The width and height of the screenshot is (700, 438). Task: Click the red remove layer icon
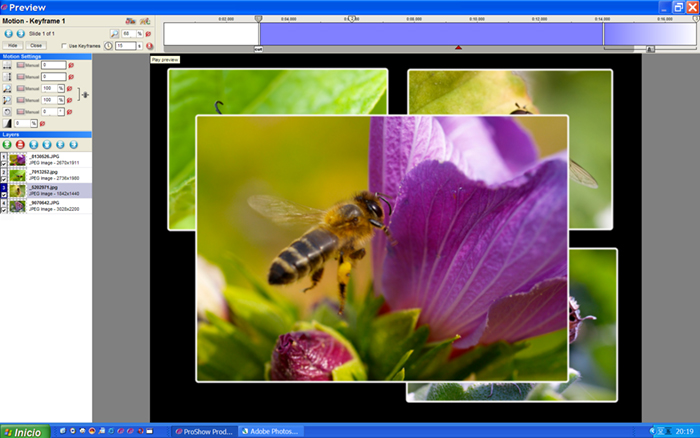point(21,144)
